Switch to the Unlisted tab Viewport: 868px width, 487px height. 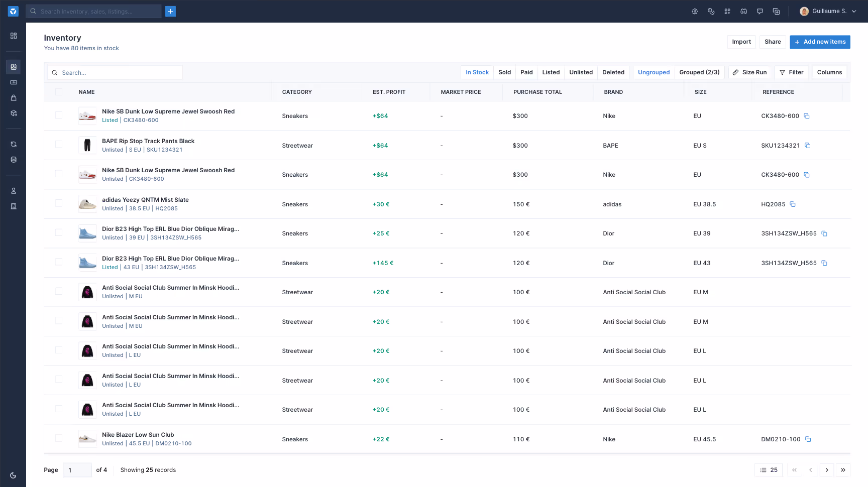pos(581,72)
